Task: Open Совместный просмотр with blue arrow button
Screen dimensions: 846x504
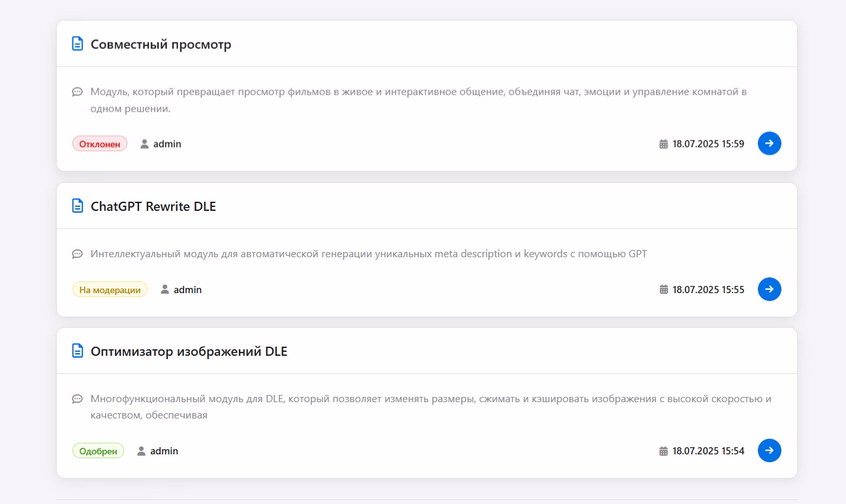Action: (769, 144)
